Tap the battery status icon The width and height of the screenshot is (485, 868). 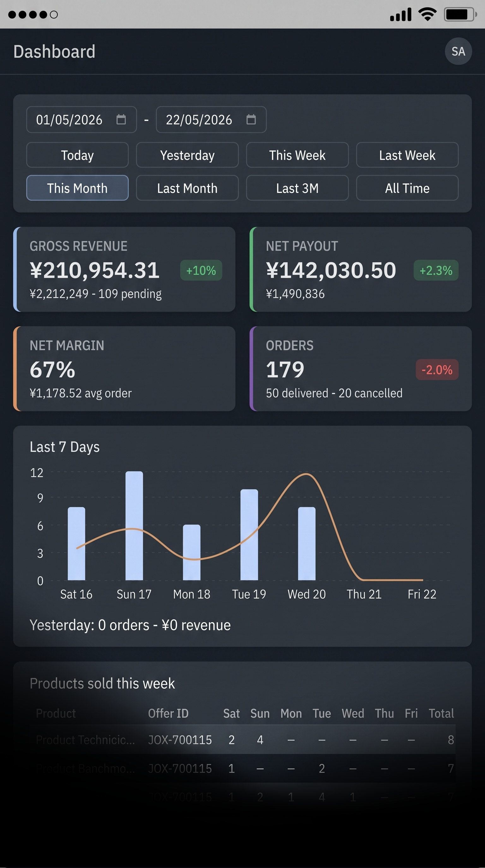click(x=460, y=15)
